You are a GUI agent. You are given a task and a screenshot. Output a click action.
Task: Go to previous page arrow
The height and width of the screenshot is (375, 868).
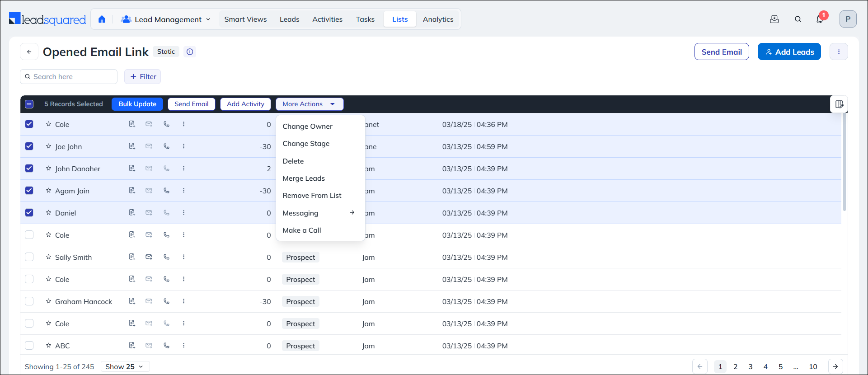click(x=699, y=366)
